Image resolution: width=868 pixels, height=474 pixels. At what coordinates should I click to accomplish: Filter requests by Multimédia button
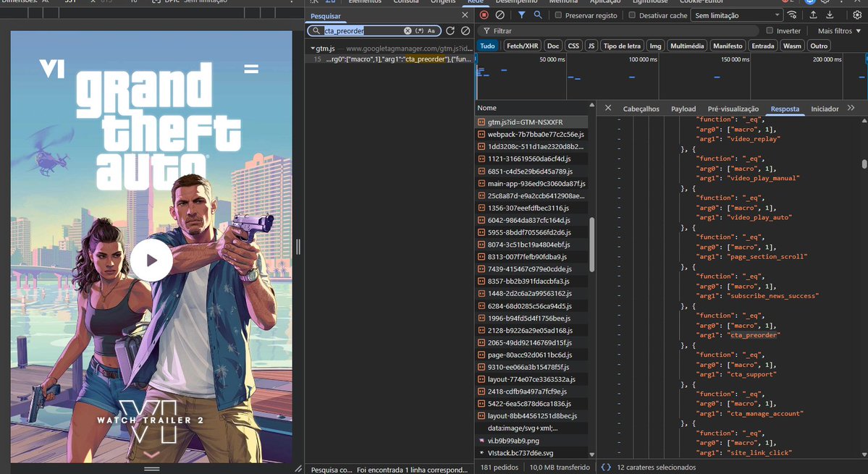[x=687, y=46]
